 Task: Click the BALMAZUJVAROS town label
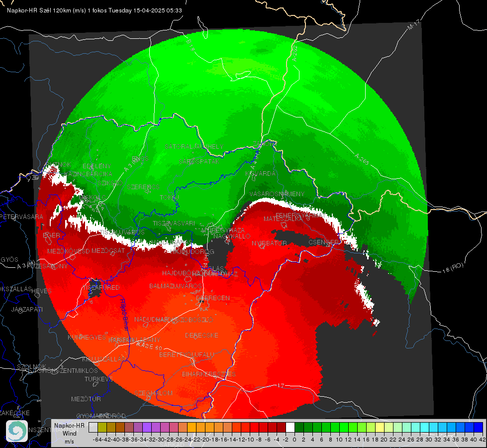(176, 286)
